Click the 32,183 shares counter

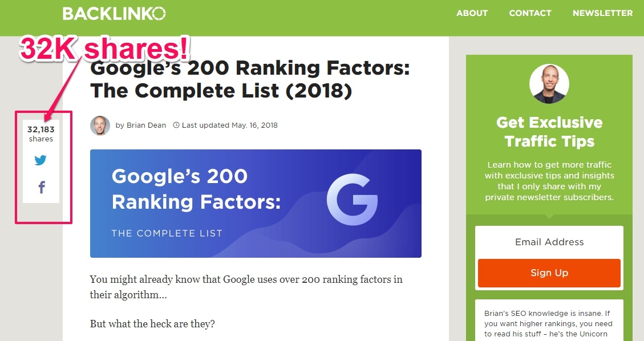click(x=40, y=133)
